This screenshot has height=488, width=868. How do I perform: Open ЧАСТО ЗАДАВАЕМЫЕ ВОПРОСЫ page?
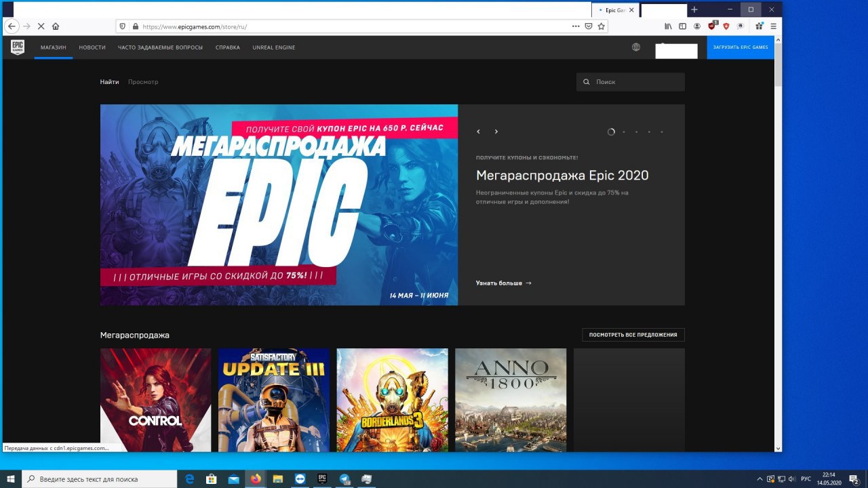(160, 47)
